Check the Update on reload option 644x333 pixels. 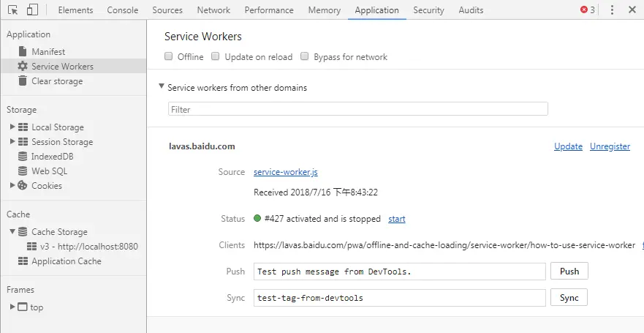[216, 56]
